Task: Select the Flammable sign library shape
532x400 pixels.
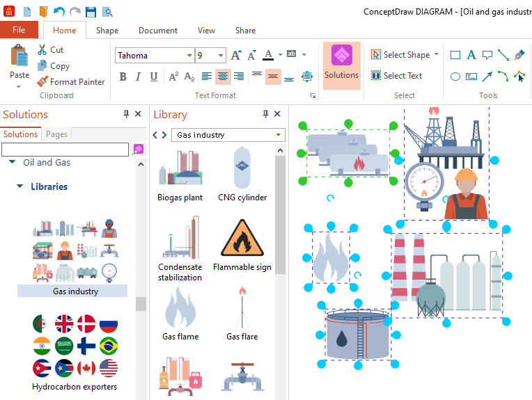Action: [242, 245]
